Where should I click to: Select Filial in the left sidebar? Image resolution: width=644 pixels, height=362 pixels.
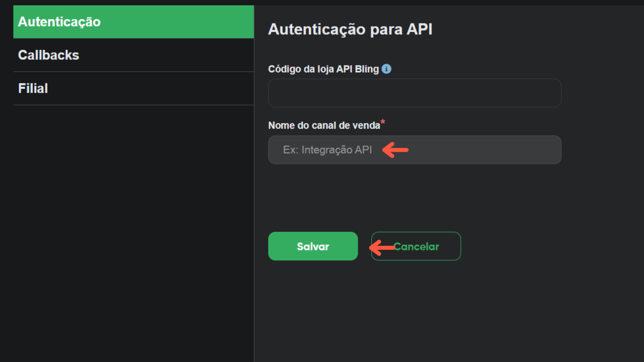click(33, 88)
